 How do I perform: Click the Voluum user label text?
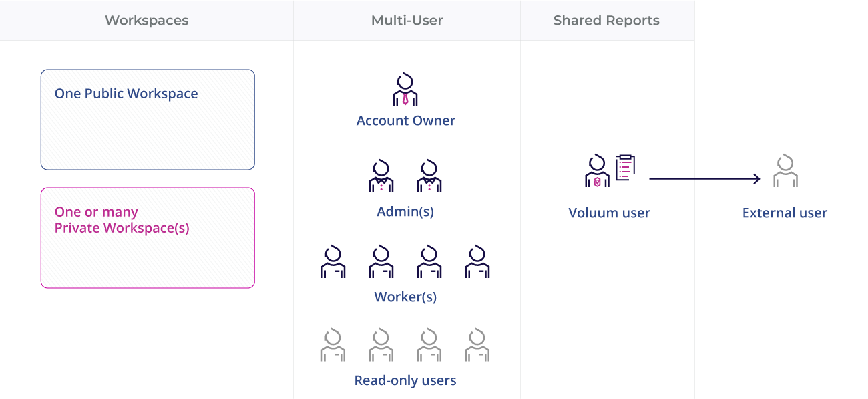pyautogui.click(x=608, y=213)
